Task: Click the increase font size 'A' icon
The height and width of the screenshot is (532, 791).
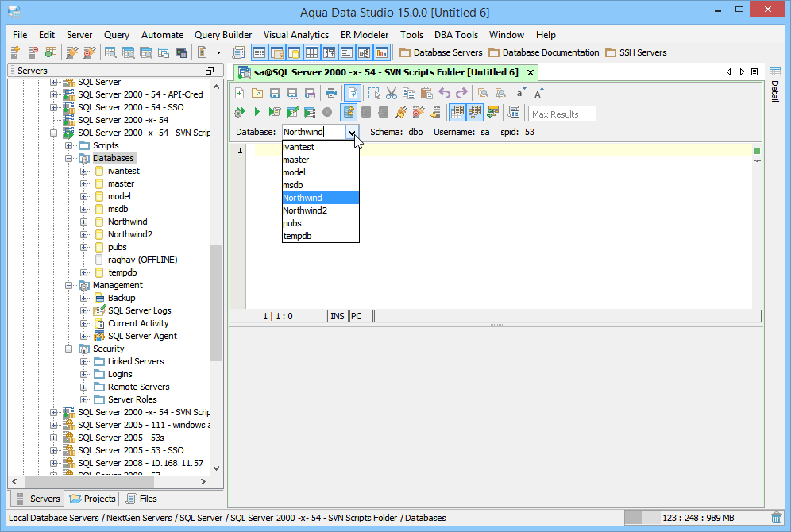Action: (x=538, y=93)
